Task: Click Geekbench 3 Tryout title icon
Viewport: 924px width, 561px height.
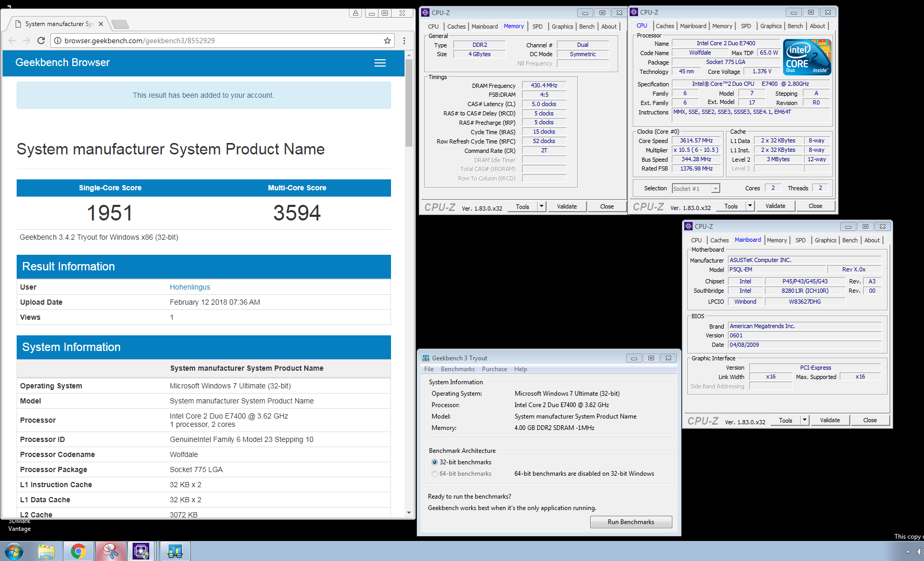Action: [426, 358]
